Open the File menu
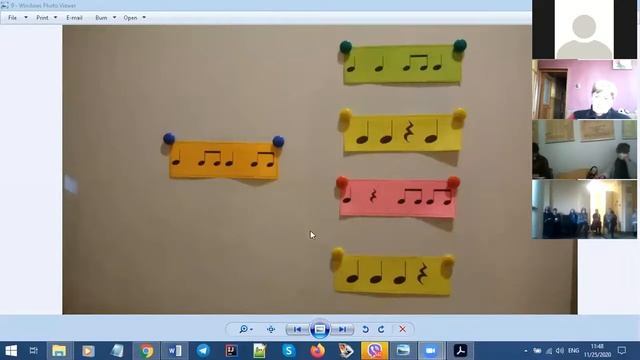 coord(13,18)
